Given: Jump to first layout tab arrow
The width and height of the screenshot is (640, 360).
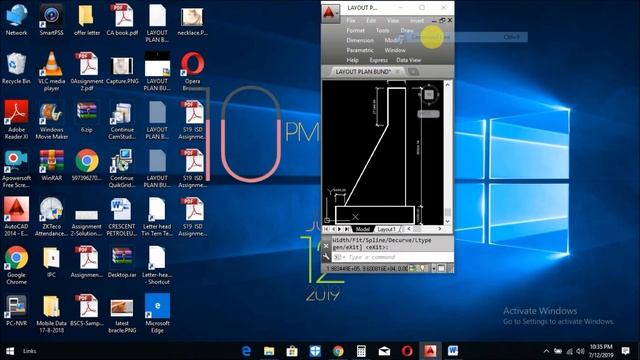Looking at the screenshot, I should pyautogui.click(x=326, y=229).
